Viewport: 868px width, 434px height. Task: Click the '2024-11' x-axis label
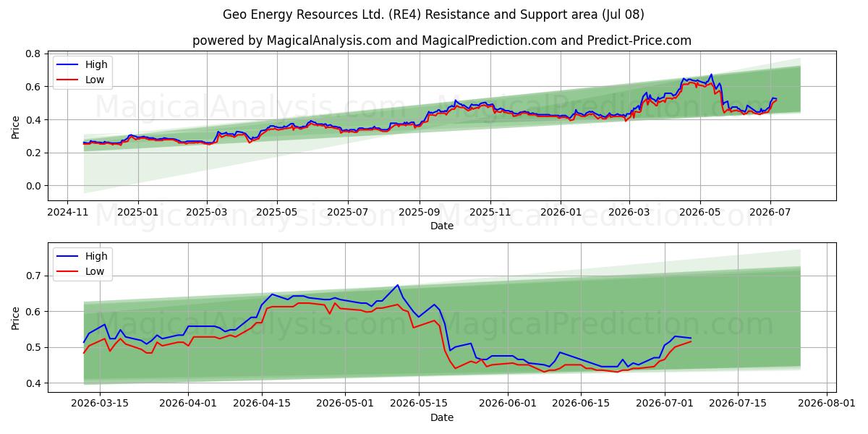pyautogui.click(x=67, y=212)
